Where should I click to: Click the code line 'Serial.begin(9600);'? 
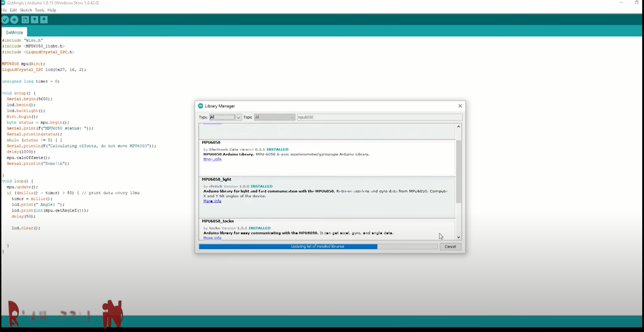(29, 99)
